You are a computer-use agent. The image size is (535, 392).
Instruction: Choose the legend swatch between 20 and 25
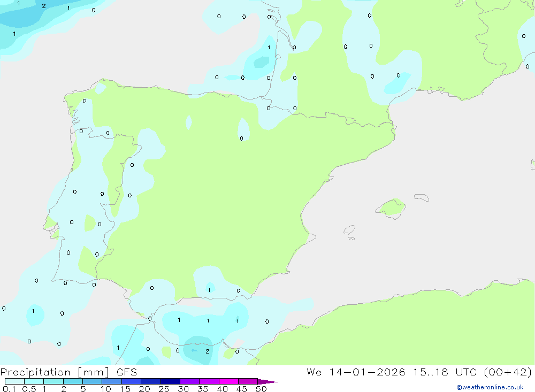pos(151,381)
